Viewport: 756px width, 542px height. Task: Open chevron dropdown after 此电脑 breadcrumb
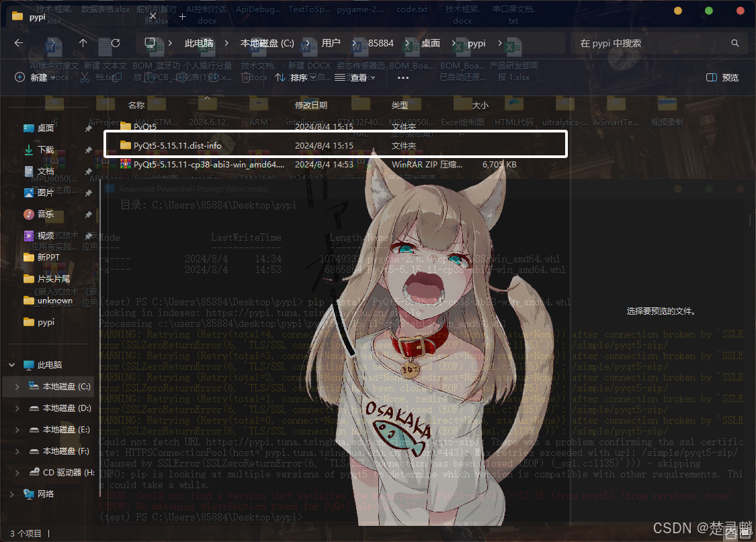point(226,43)
